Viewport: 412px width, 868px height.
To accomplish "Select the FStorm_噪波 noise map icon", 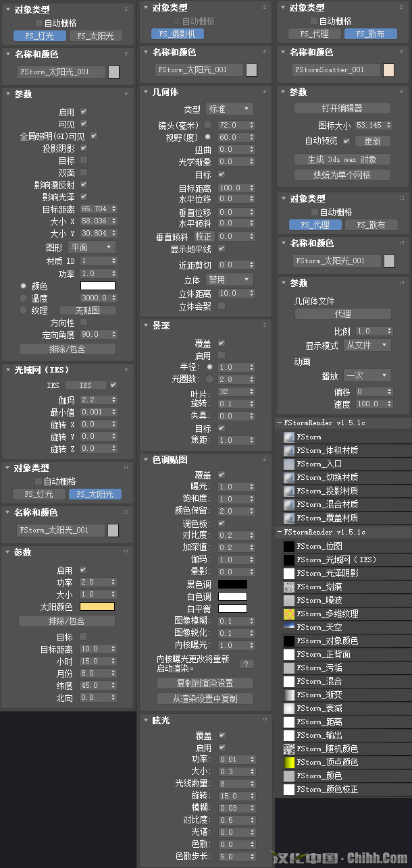I will click(288, 601).
